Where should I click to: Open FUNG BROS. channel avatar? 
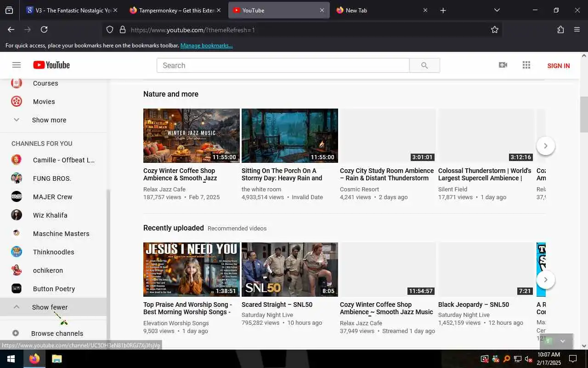tap(17, 178)
